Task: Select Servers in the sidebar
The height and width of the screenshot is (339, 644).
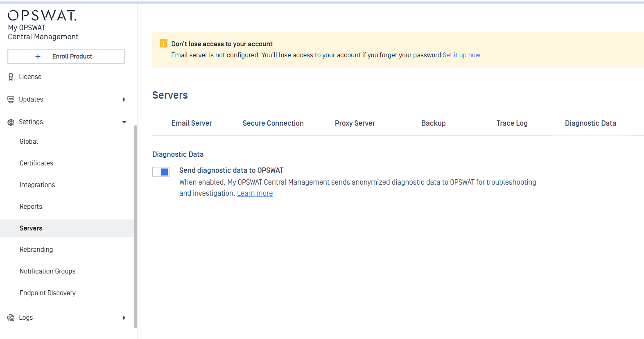Action: tap(67, 228)
